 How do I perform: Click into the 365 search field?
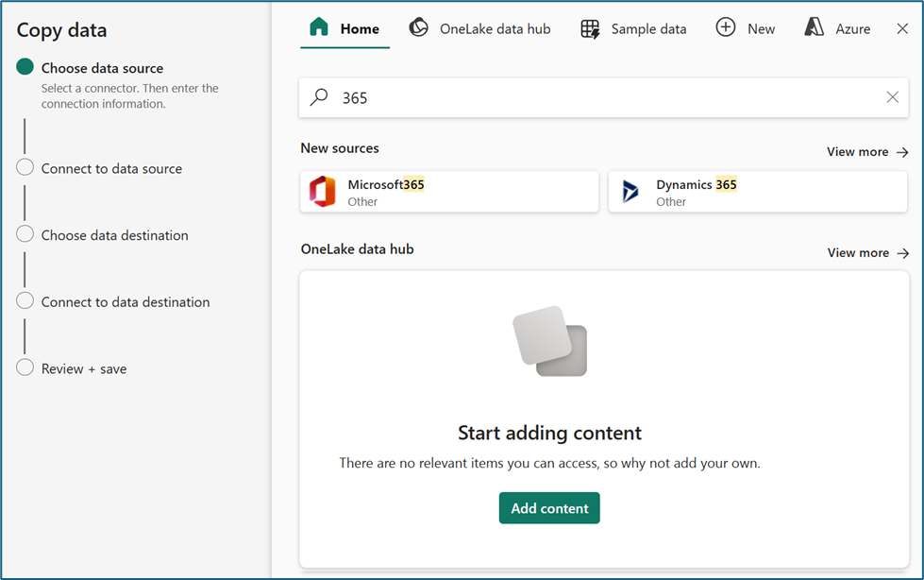pos(603,97)
